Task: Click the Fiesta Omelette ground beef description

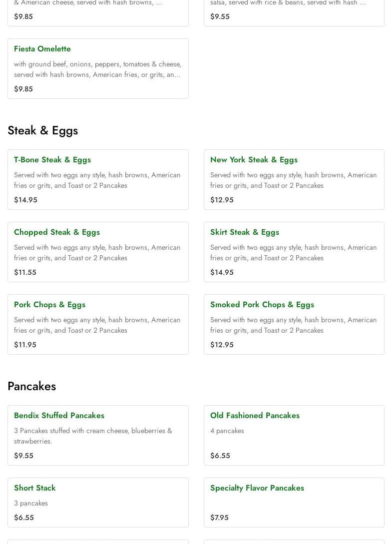Action: point(97,69)
